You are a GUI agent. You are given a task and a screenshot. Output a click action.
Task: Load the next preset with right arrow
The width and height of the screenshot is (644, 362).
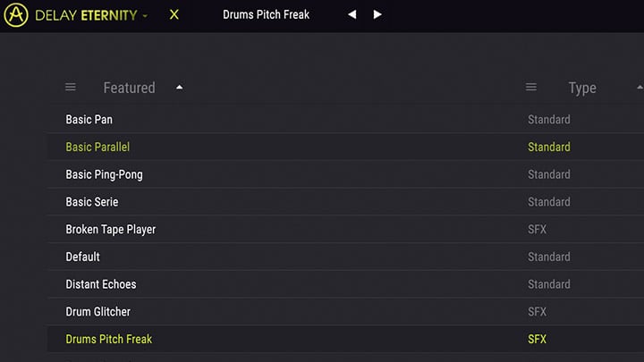pyautogui.click(x=377, y=15)
